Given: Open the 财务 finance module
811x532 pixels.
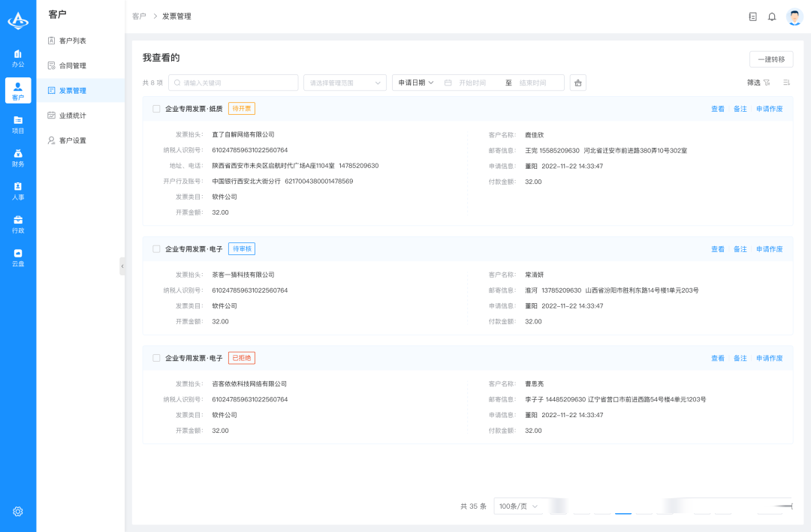Looking at the screenshot, I should click(x=18, y=158).
